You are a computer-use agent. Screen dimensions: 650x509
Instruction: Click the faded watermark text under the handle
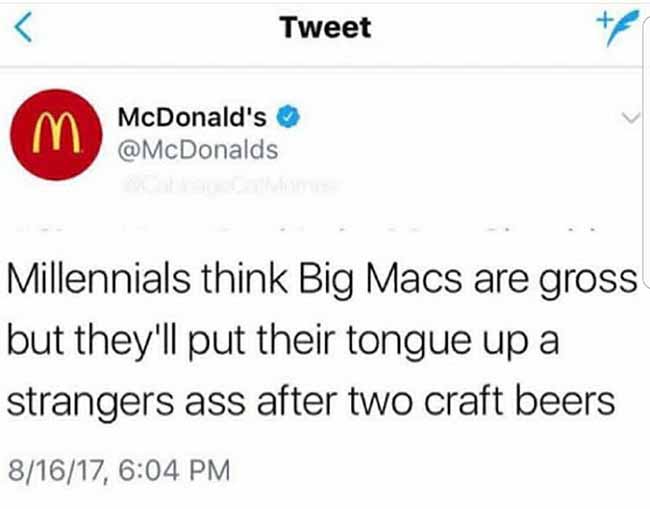click(x=230, y=185)
